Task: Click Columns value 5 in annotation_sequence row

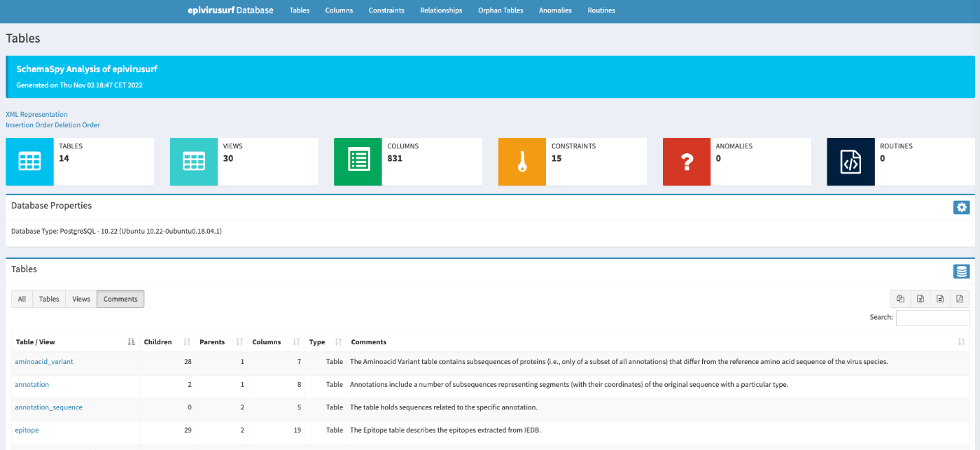Action: [299, 407]
